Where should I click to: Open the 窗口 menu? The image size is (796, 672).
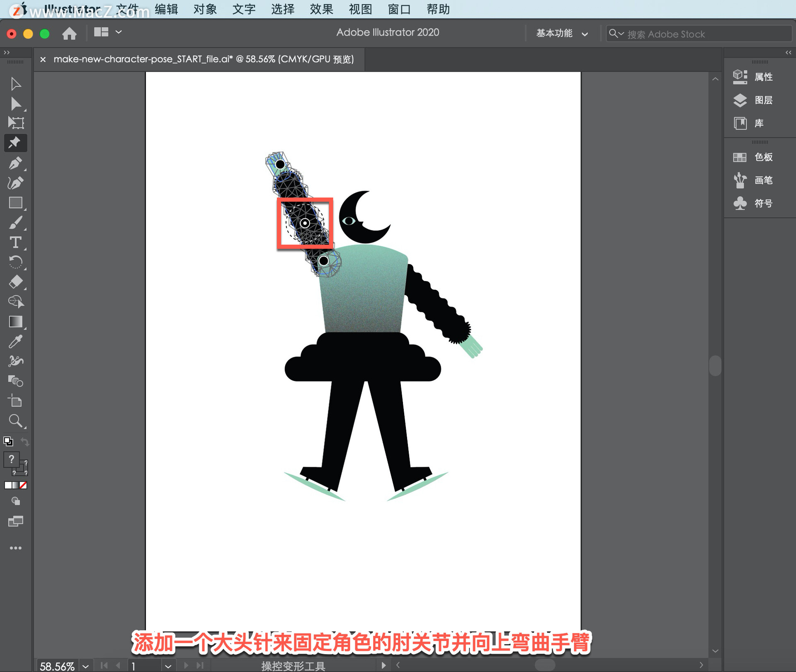399,9
